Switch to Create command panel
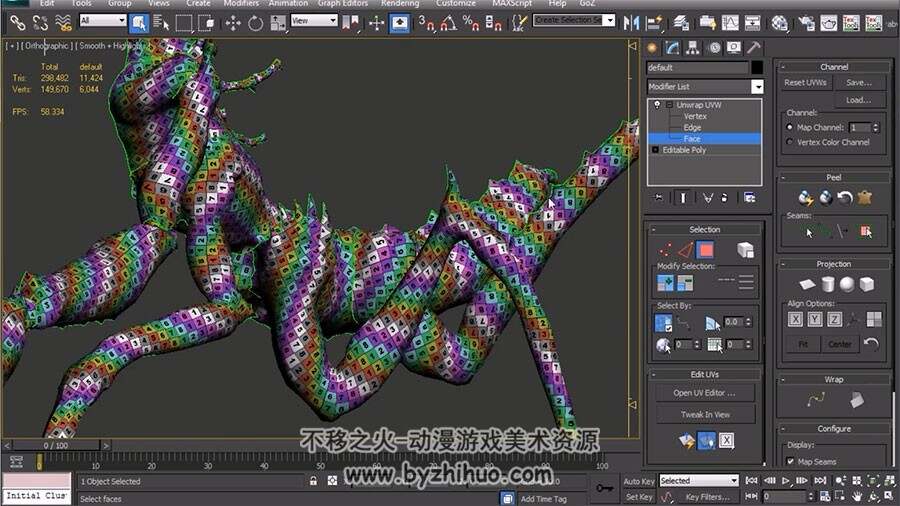The width and height of the screenshot is (900, 506). point(652,48)
